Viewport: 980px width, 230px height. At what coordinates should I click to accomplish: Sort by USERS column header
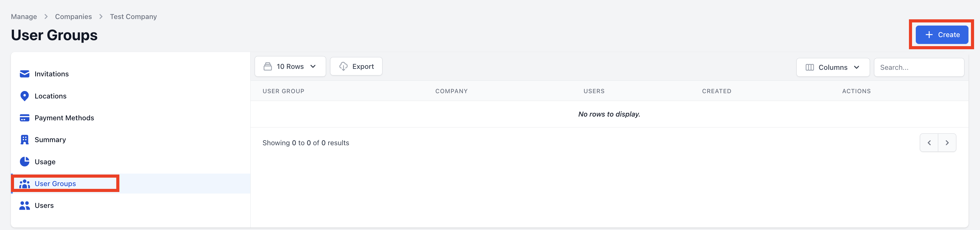[x=594, y=91]
